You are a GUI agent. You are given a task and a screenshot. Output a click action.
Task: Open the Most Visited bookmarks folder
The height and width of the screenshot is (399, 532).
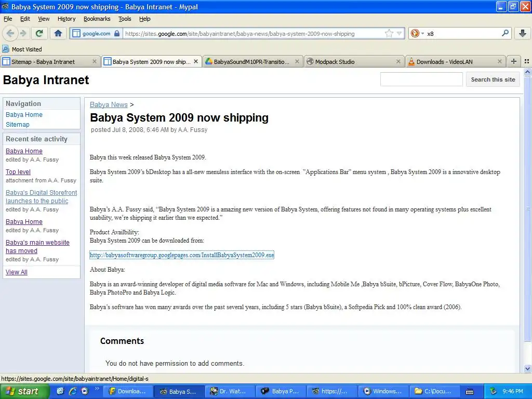pyautogui.click(x=22, y=49)
